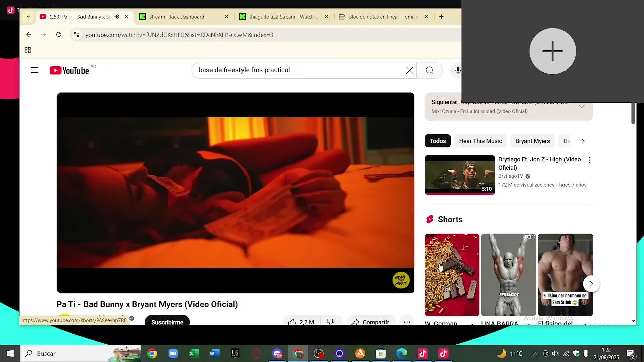The height and width of the screenshot is (362, 644).
Task: Like the video with thumbs up
Action: [301, 321]
